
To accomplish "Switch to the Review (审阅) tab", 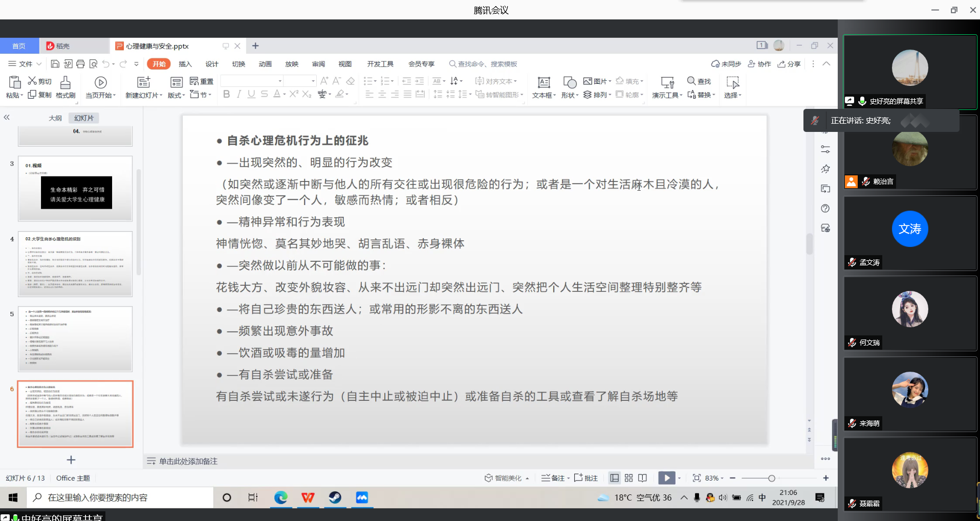I will pyautogui.click(x=318, y=64).
